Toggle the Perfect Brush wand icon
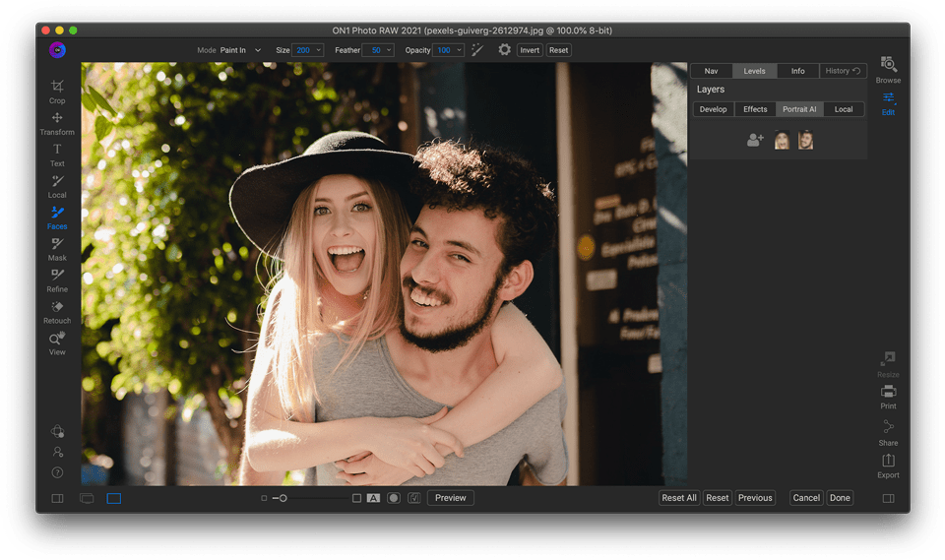Screen dimensions: 945x560 coord(477,50)
